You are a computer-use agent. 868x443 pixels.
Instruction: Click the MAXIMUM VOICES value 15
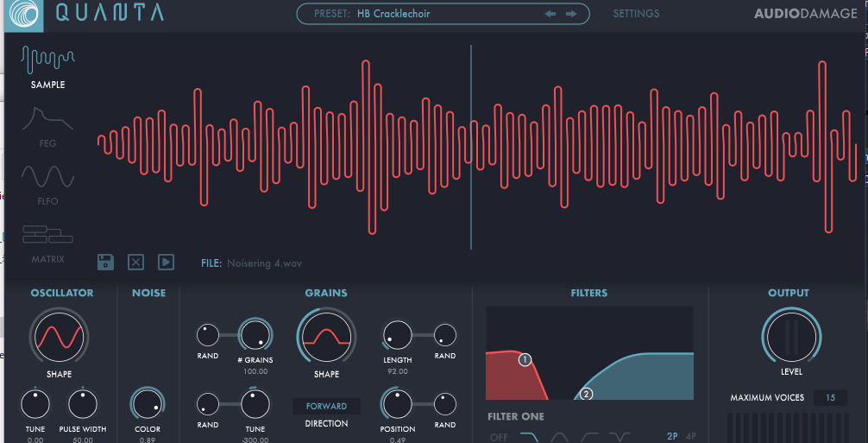830,397
